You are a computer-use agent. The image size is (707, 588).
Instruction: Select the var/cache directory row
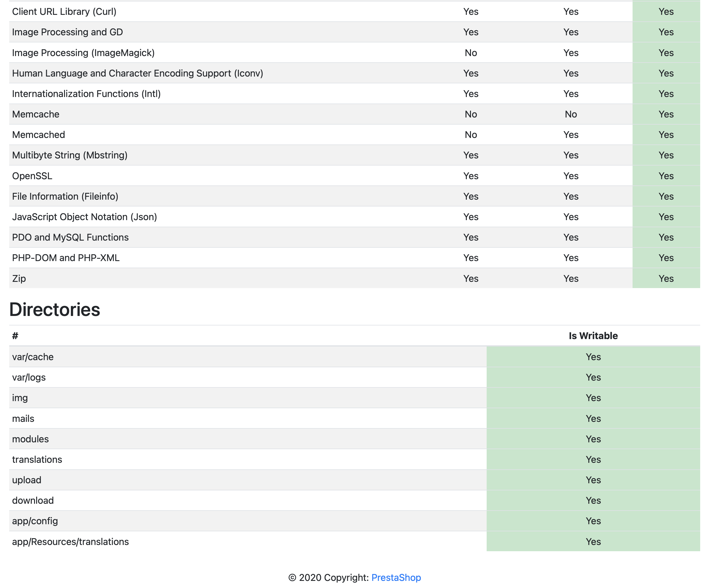coord(33,357)
